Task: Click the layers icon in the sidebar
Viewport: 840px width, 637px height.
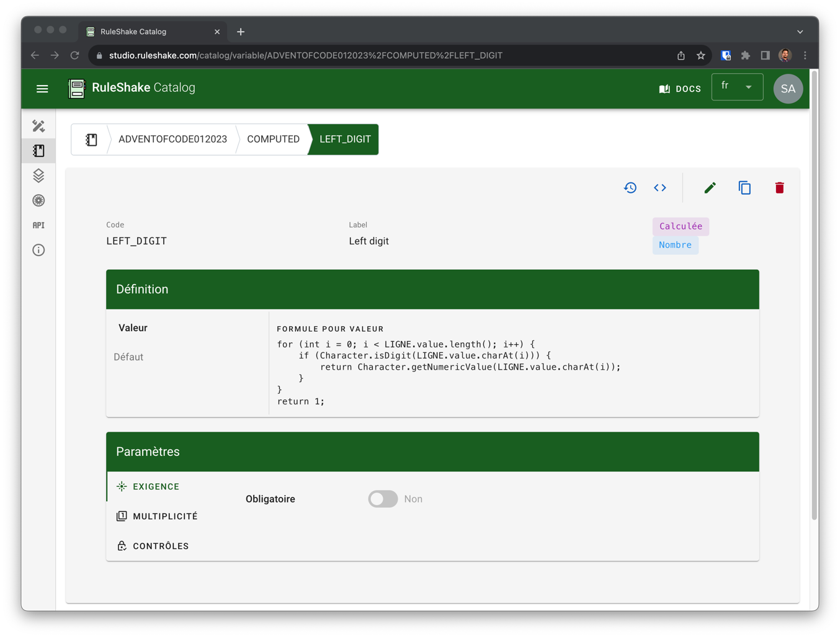Action: pyautogui.click(x=38, y=176)
